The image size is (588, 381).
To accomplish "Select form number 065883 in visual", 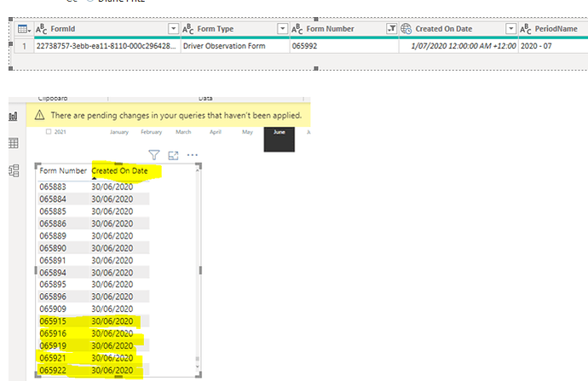I will click(x=53, y=187).
